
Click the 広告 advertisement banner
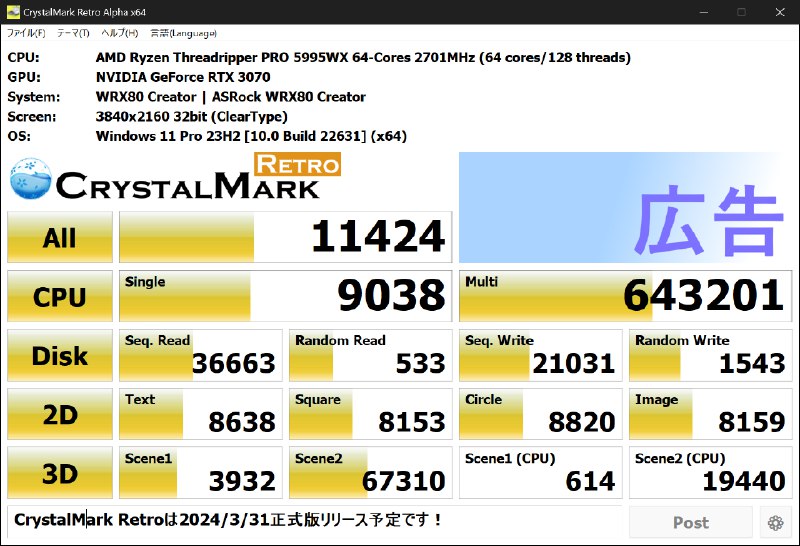tap(626, 208)
